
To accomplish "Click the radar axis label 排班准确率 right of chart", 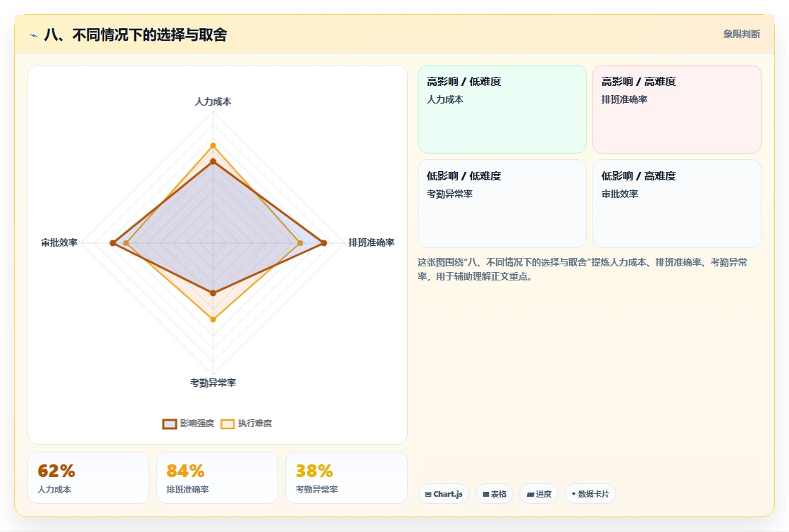I will pos(371,242).
